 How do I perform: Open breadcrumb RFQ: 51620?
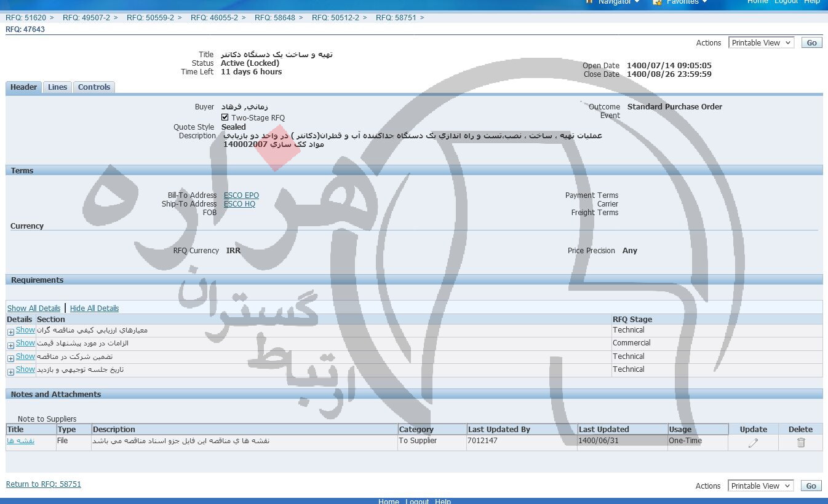pyautogui.click(x=26, y=18)
